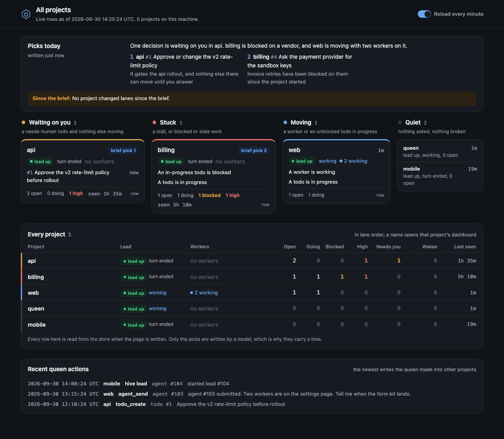504x439 pixels.
Task: Click the 'lead up' badge in queen row
Action: (x=133, y=309)
